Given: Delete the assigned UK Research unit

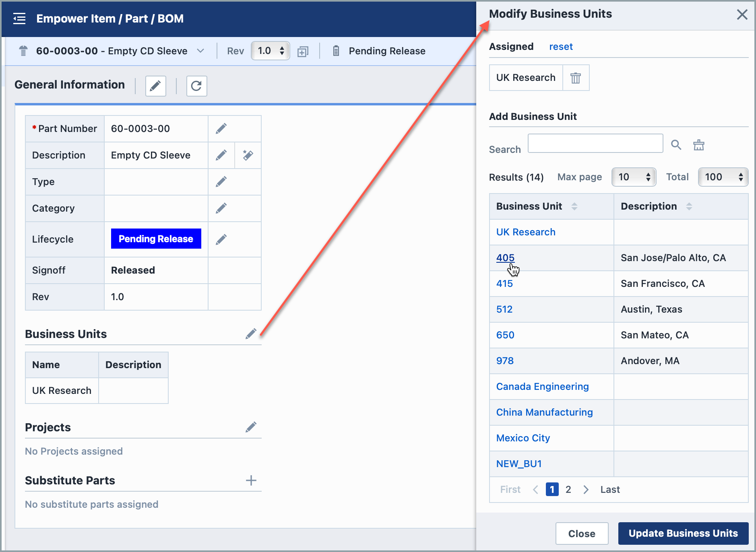Looking at the screenshot, I should tap(575, 78).
